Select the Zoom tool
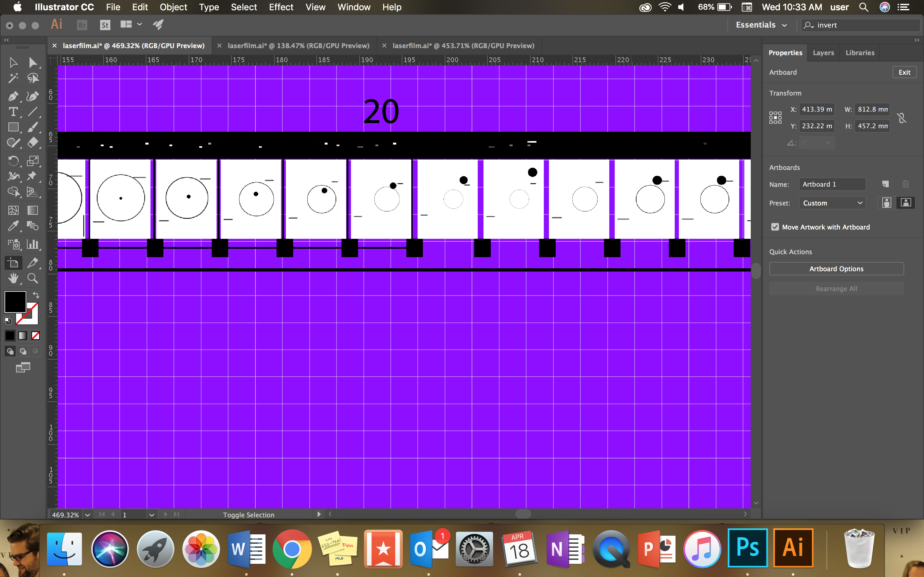The image size is (924, 577). point(33,278)
